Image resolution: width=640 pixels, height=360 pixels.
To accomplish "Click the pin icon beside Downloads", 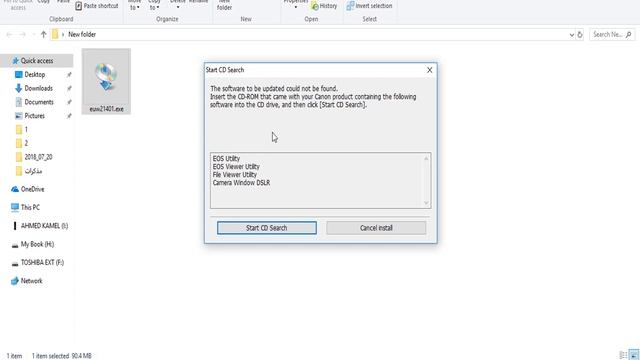I will point(69,88).
